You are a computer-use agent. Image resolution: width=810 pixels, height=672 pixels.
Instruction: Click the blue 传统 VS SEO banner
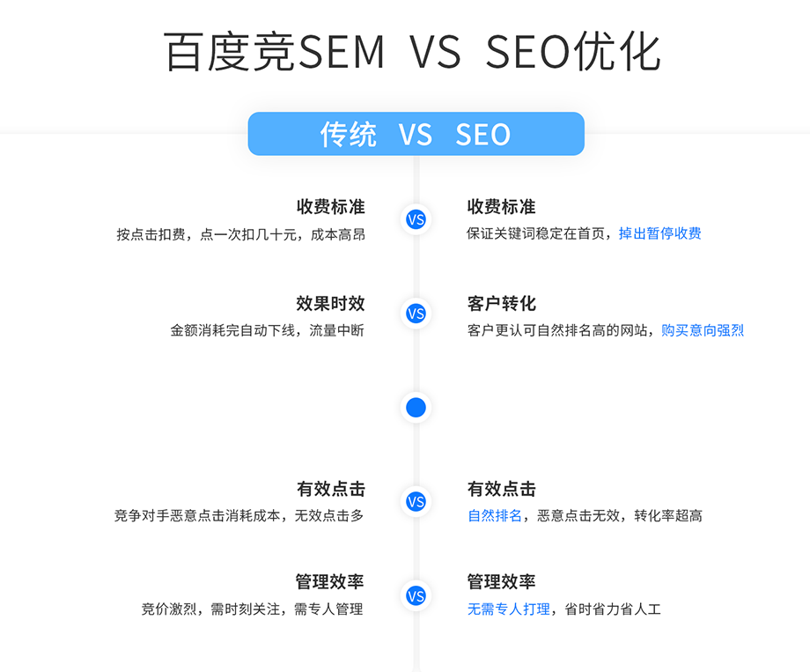(416, 134)
